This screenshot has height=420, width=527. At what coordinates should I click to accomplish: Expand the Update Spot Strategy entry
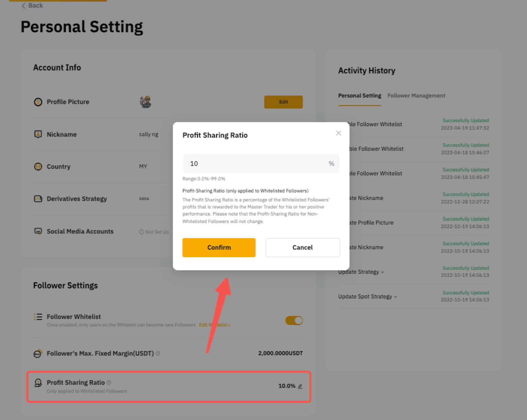click(x=395, y=297)
